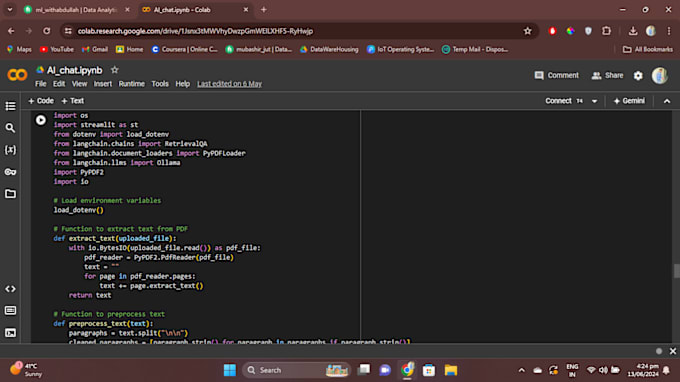Screen dimensions: 680x382
Task: Open File Explorer from the taskbar
Action: point(451,370)
